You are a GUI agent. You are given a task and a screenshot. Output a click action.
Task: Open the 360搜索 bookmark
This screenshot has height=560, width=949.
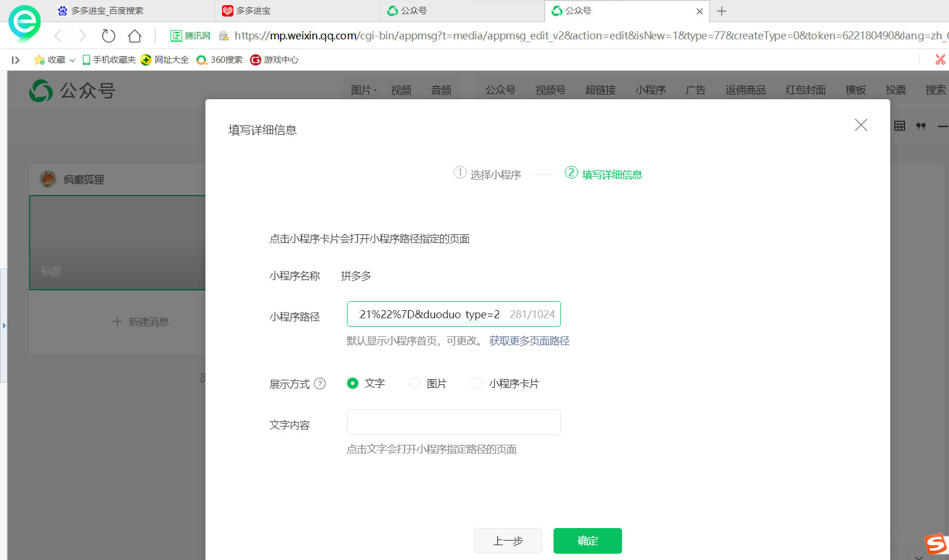click(220, 59)
